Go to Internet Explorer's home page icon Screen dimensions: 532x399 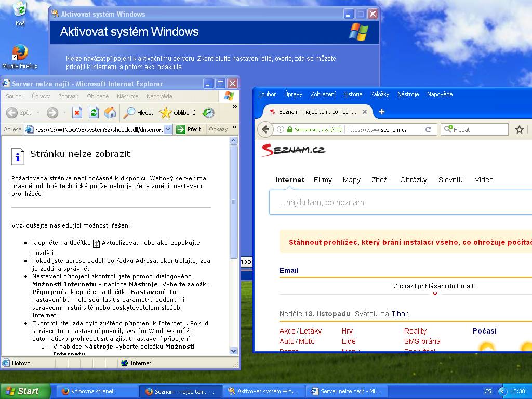point(110,113)
